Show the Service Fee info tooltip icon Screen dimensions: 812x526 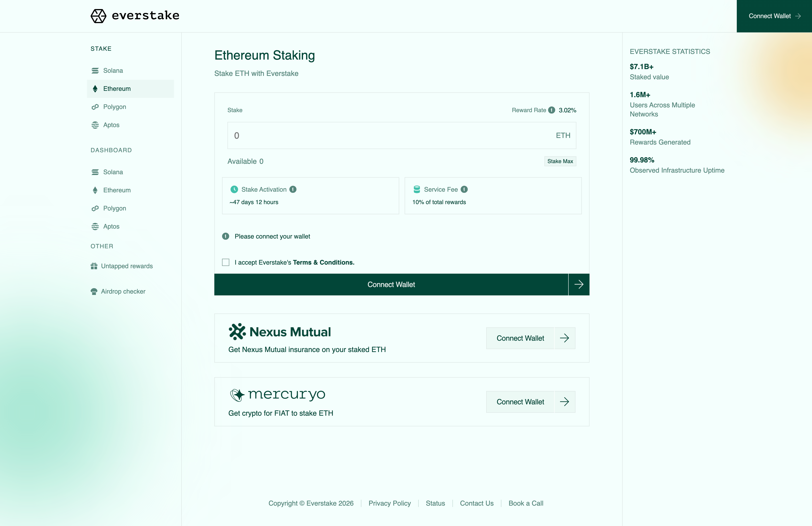[x=464, y=189]
